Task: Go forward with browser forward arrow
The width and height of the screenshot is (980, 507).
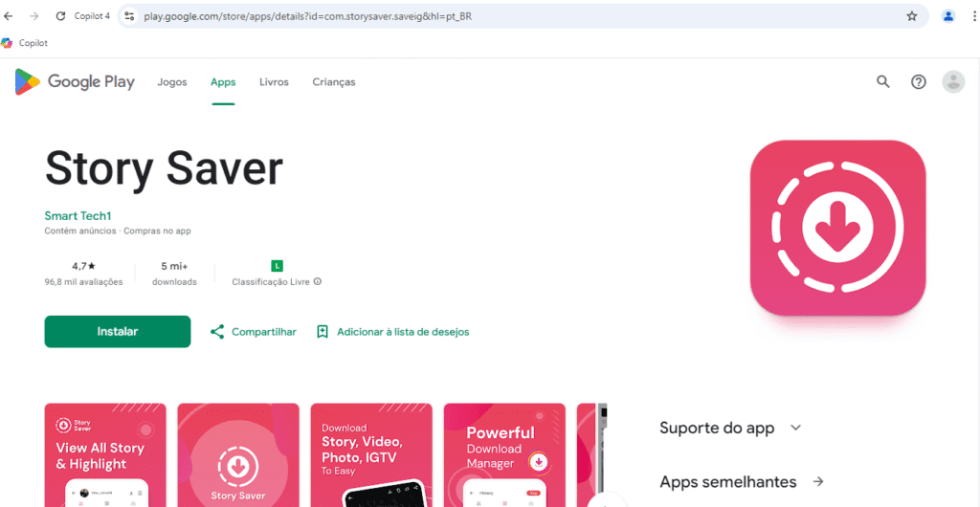Action: click(x=33, y=16)
